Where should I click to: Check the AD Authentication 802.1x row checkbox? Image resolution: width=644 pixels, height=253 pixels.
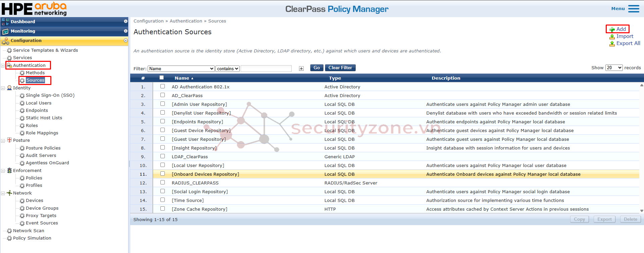162,86
